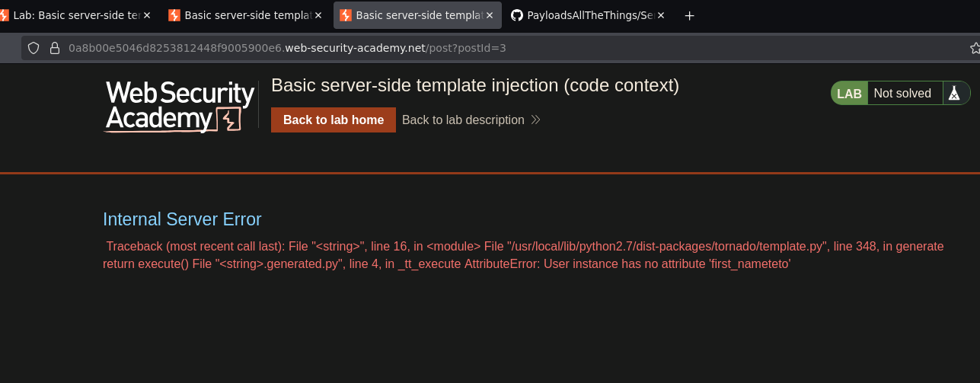This screenshot has width=980, height=383.
Task: Close the active Basic server-side template tab
Action: click(490, 15)
